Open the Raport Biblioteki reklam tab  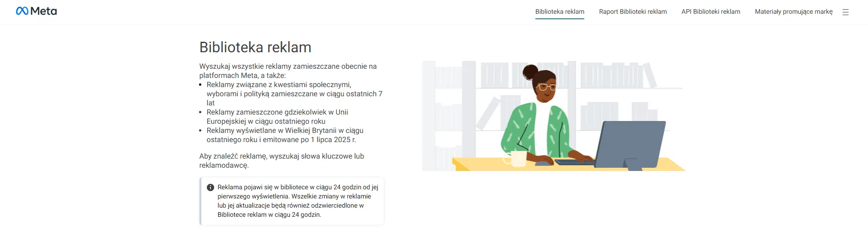[633, 12]
